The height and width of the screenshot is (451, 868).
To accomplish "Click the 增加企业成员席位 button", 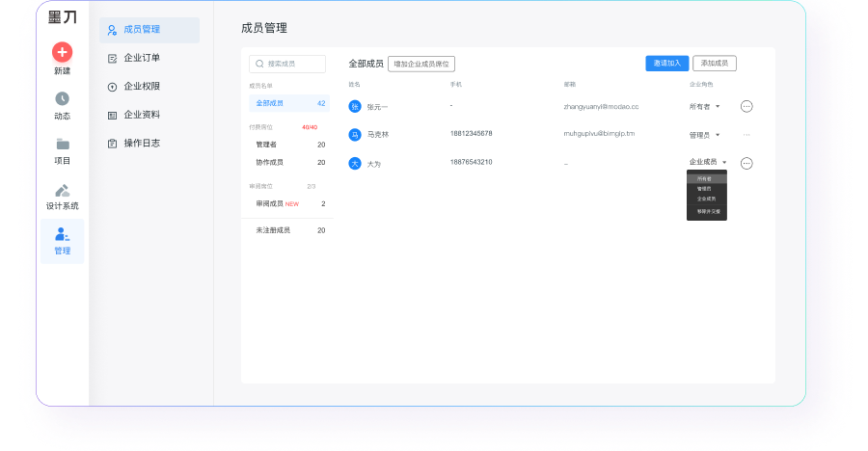I will [x=421, y=64].
